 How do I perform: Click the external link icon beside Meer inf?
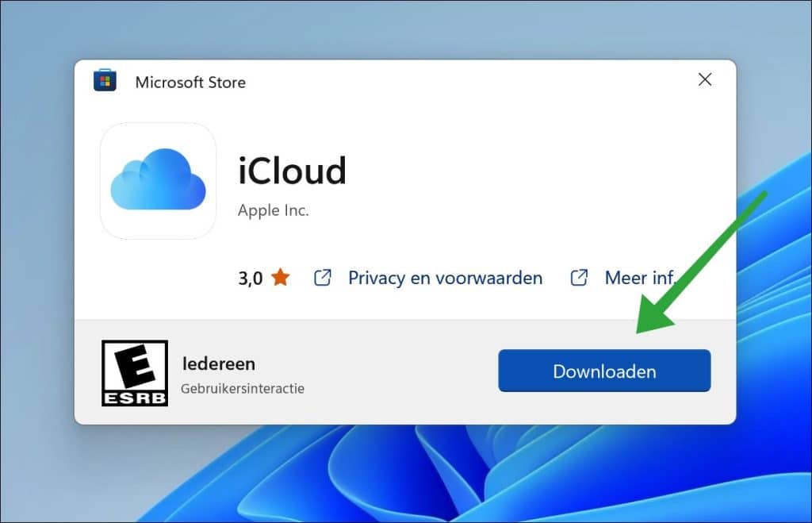[578, 278]
